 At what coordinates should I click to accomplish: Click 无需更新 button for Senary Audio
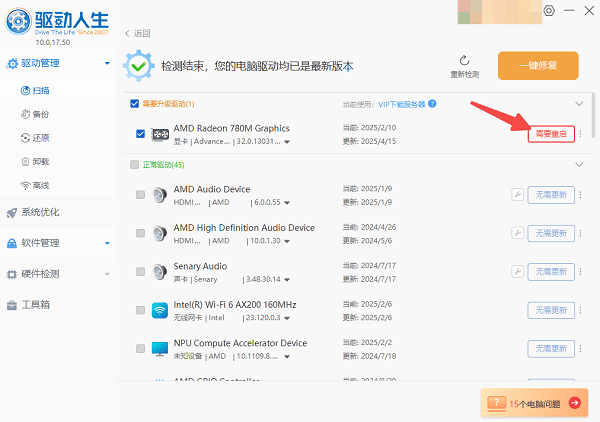(x=551, y=272)
